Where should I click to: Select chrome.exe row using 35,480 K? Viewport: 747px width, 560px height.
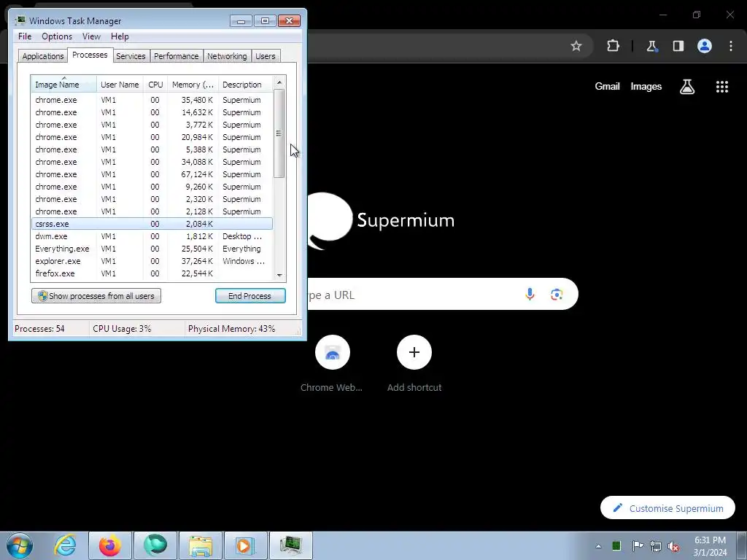[x=152, y=100]
